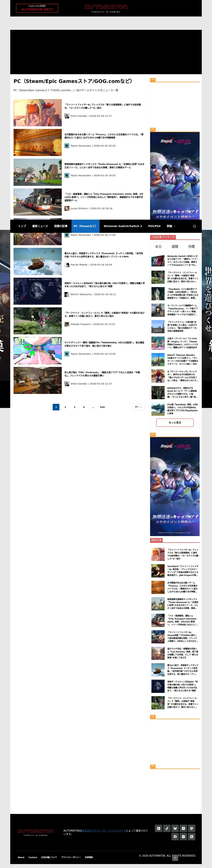Switch the ranking to the 月間 tab
Image resolution: width=212 pixels, height=868 pixels.
pyautogui.click(x=191, y=247)
